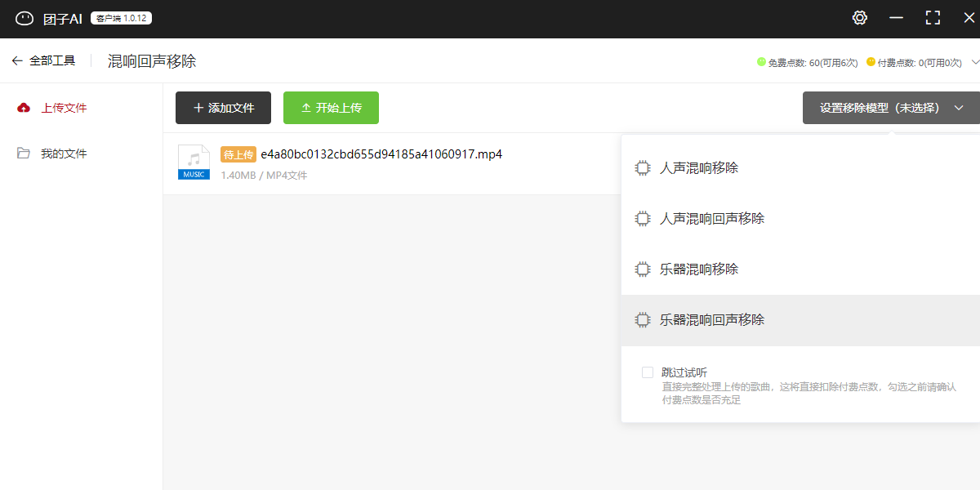Click the 团子AI logo icon
The height and width of the screenshot is (490, 980).
click(x=24, y=18)
